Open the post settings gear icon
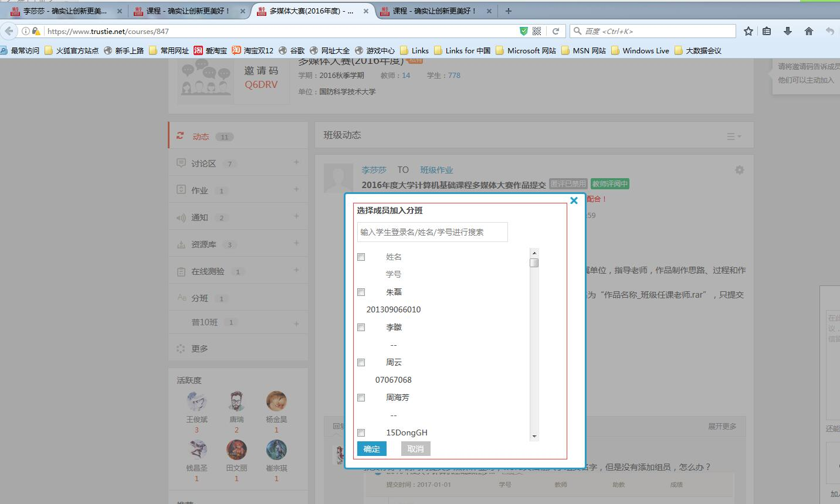840x504 pixels. click(x=739, y=170)
